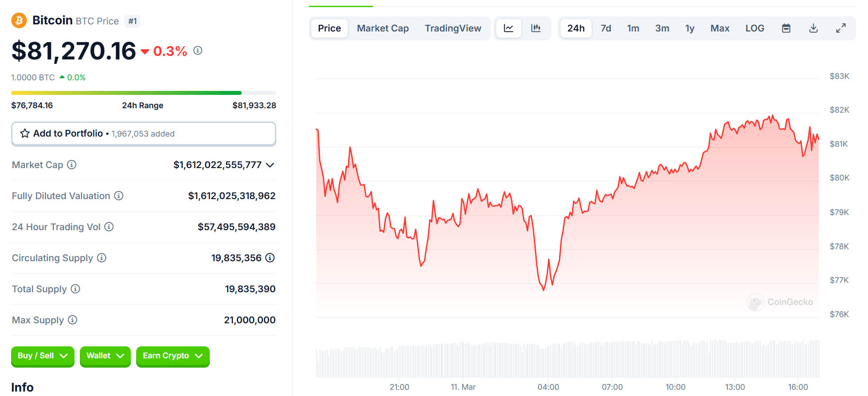Viewport: 868px width, 396px height.
Task: Click the star icon in Add to Portfolio
Action: 25,133
